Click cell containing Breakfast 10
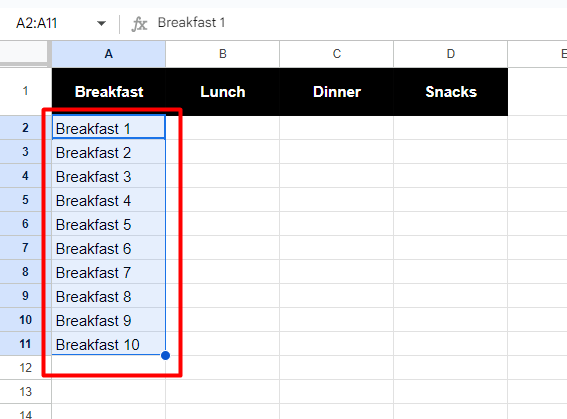Viewport: 567px width, 419px height. pyautogui.click(x=108, y=344)
